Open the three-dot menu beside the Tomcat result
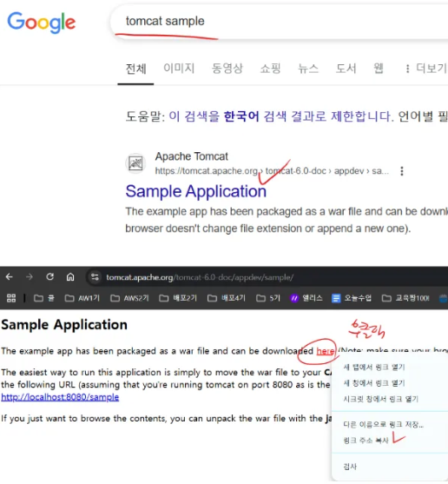This screenshot has width=448, height=484. (401, 171)
